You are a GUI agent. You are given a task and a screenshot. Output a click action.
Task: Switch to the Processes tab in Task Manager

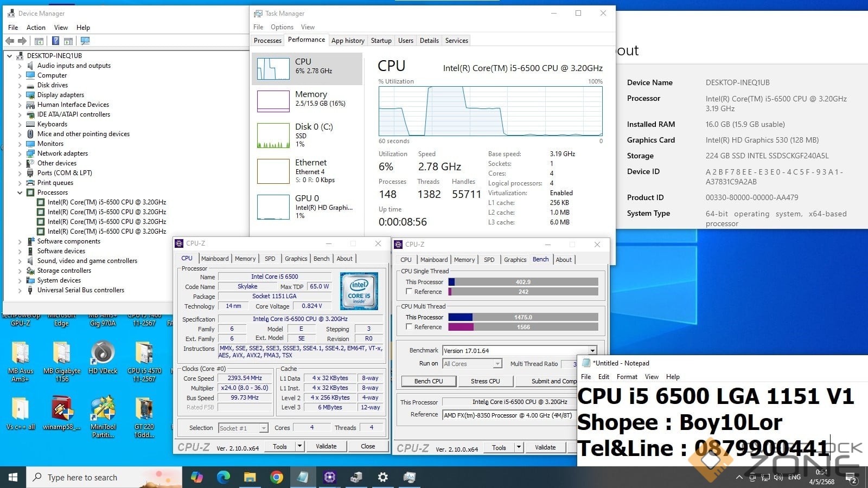tap(267, 41)
